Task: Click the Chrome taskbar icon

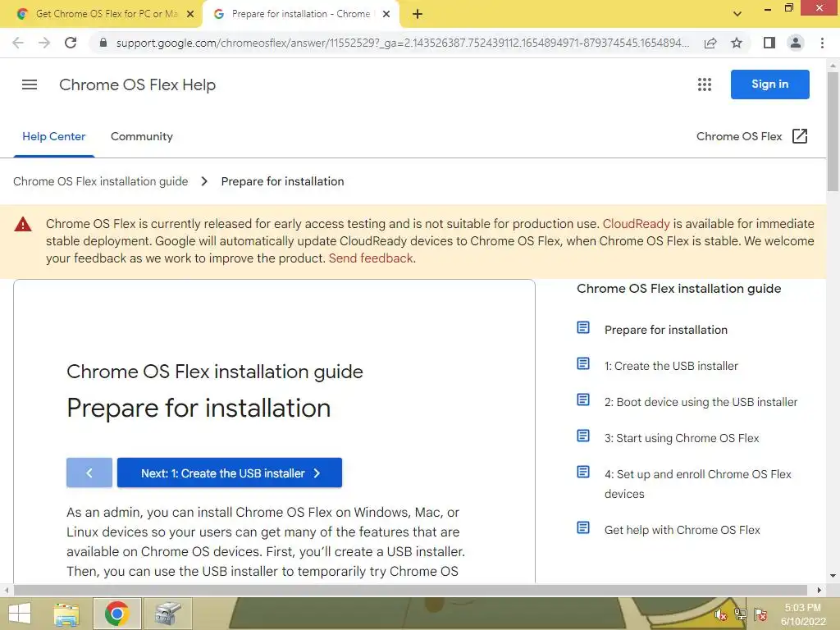Action: click(x=116, y=614)
